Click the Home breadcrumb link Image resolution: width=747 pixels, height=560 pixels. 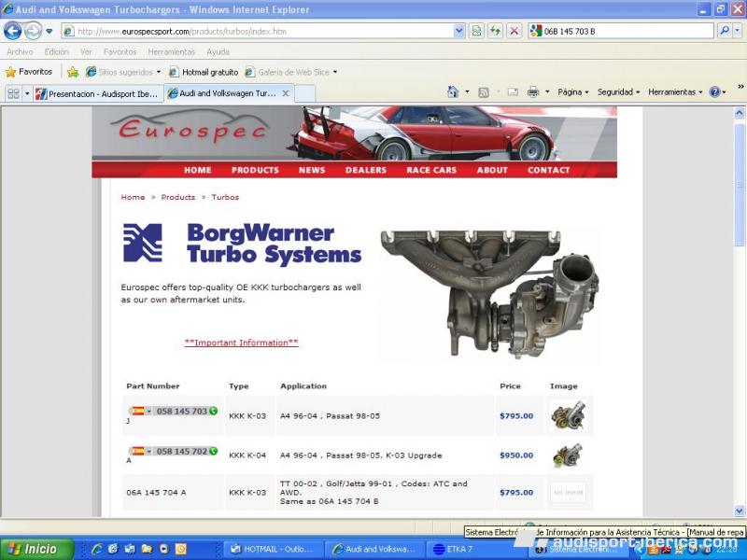click(x=133, y=197)
